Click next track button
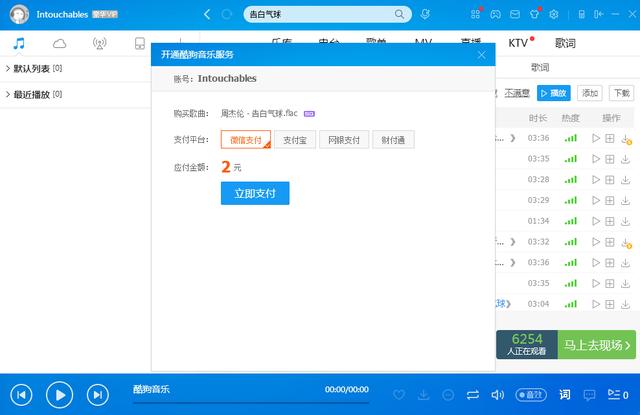640x415 pixels. click(98, 395)
